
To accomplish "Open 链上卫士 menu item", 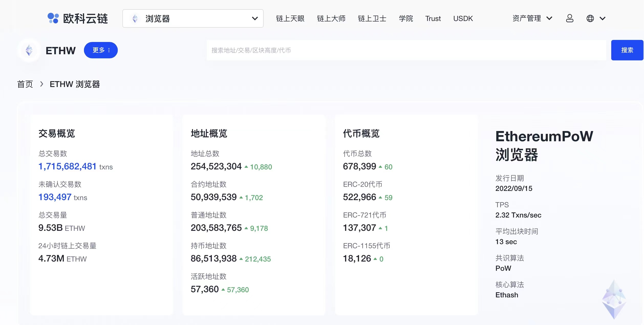I will pyautogui.click(x=372, y=18).
